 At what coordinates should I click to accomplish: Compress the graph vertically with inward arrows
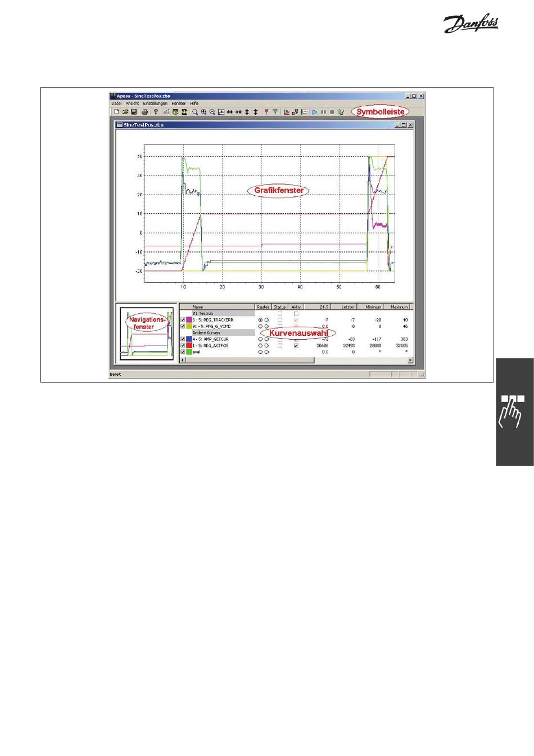point(256,112)
